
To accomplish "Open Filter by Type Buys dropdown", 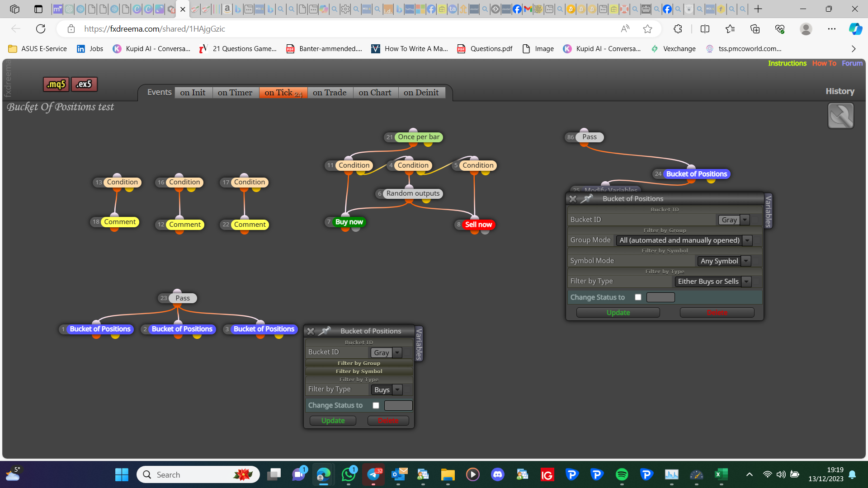I will 386,389.
